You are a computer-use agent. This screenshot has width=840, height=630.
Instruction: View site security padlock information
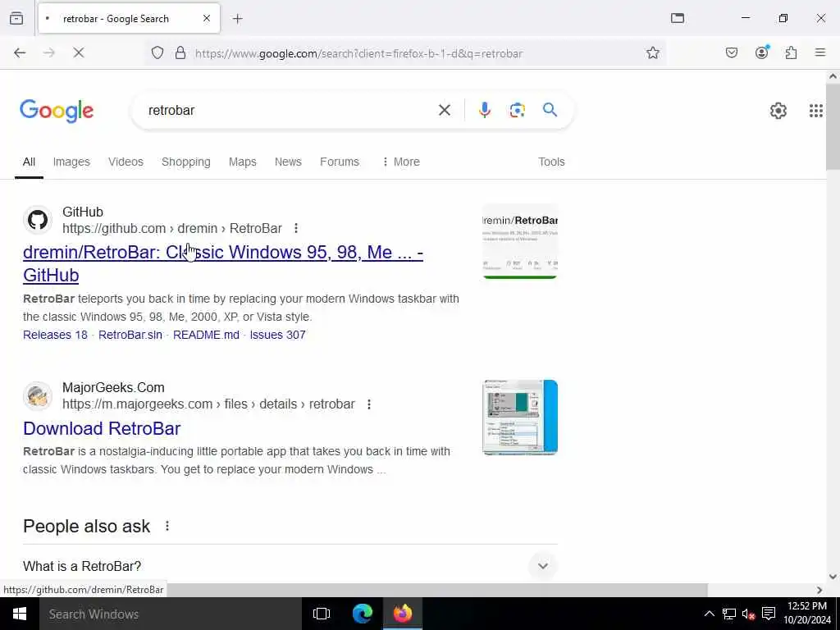(180, 52)
